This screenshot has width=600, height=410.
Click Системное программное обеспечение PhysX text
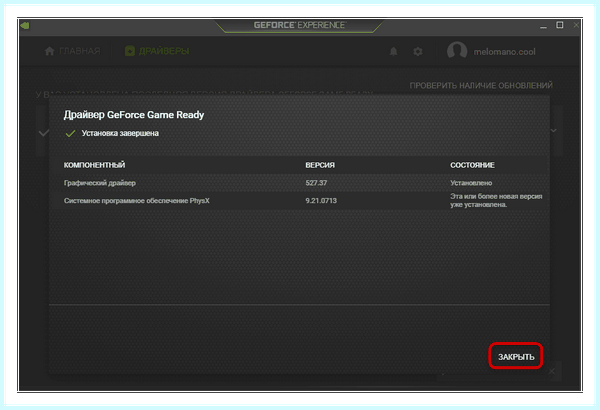[x=137, y=201]
